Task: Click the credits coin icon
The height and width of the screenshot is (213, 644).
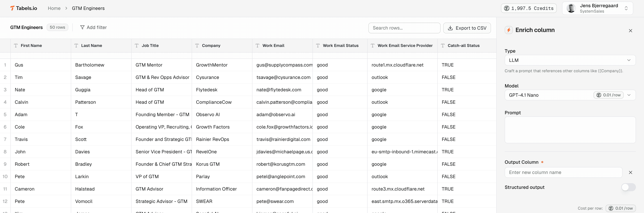Action: [507, 8]
